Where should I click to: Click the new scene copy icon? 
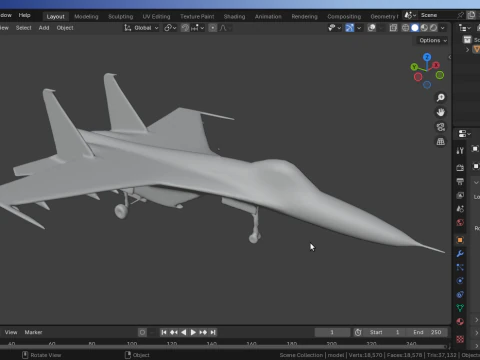pyautogui.click(x=471, y=15)
